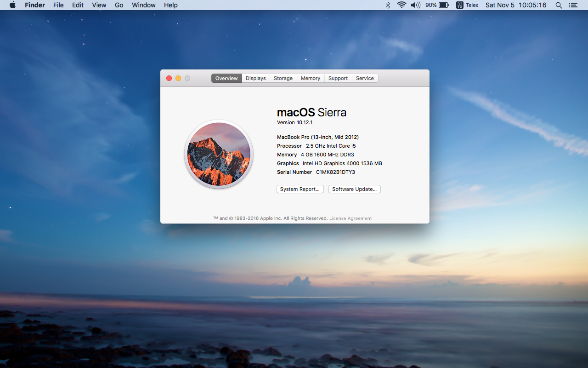Screen dimensions: 588x368
Task: Open the Go menu
Action: point(119,5)
